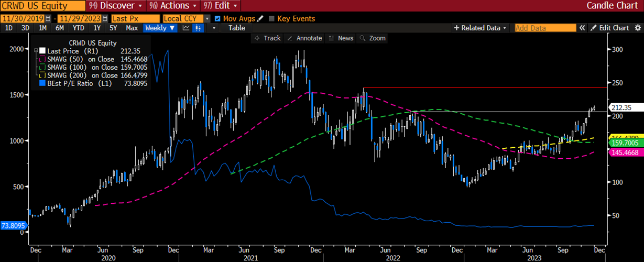Activate the Annotate tool

304,38
